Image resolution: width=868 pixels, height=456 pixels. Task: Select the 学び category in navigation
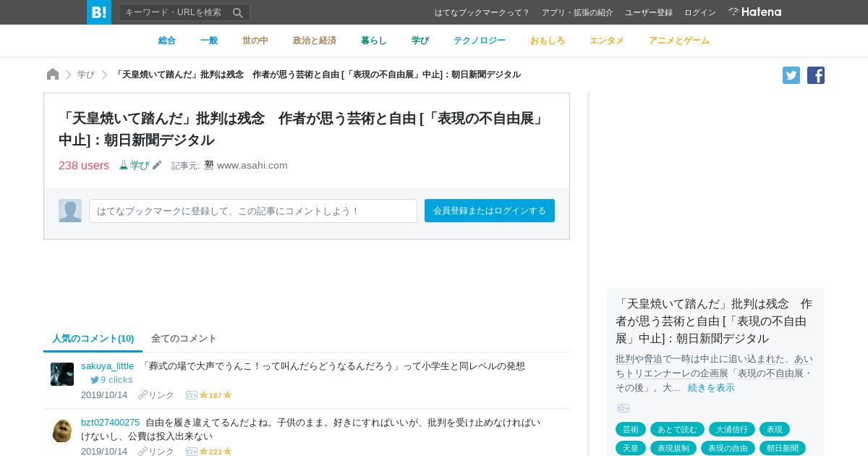pyautogui.click(x=420, y=41)
